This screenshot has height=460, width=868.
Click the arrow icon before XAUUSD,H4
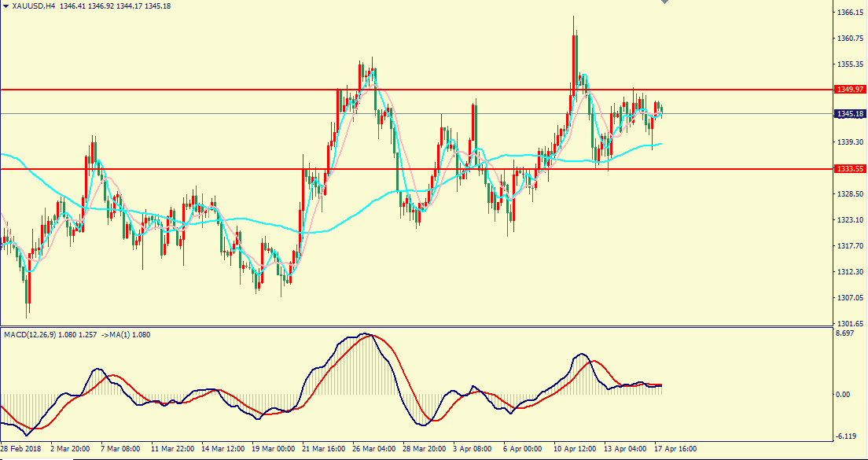click(6, 6)
